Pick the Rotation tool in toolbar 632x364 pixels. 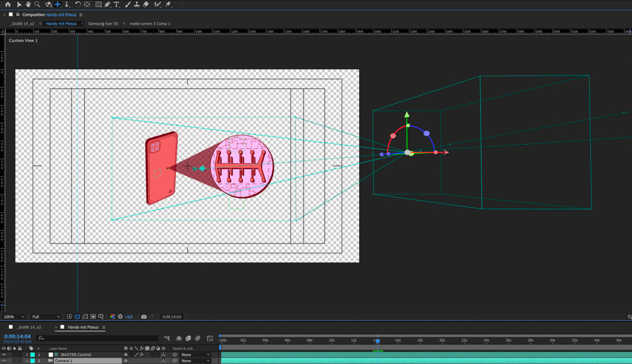coord(78,5)
